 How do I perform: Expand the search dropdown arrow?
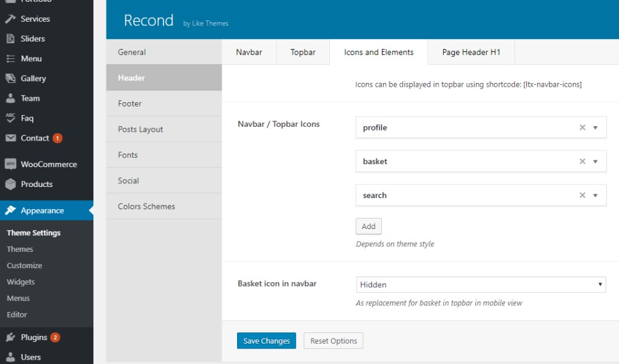(x=595, y=196)
